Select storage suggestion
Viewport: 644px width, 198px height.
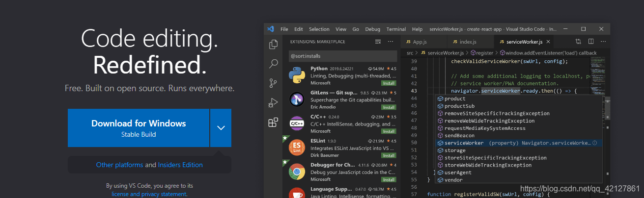520,150
